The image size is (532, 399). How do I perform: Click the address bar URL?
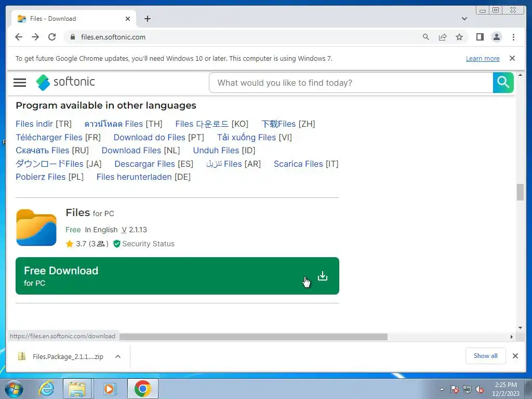pos(113,37)
